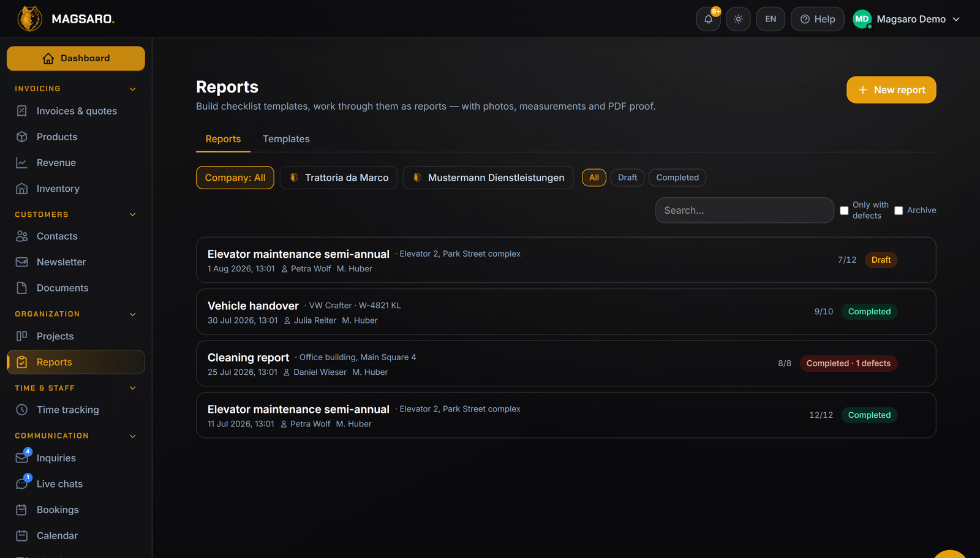Click the Newsletter envelope icon
980x558 pixels.
(x=22, y=262)
